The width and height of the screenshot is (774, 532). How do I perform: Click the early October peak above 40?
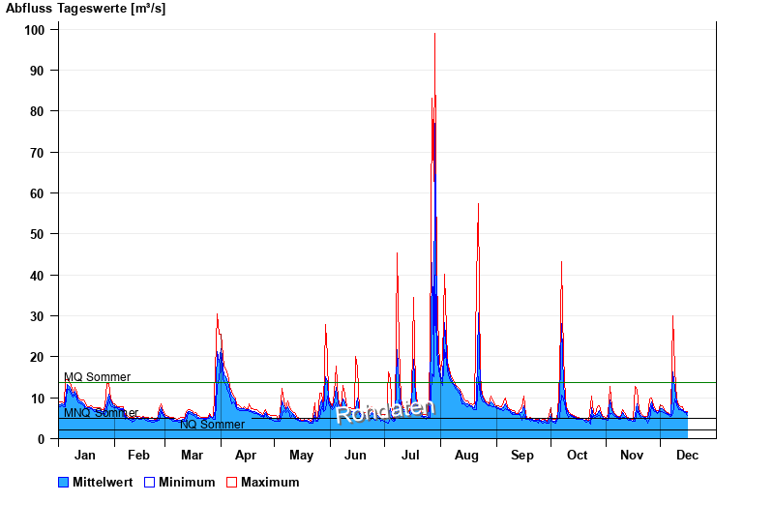point(561,263)
